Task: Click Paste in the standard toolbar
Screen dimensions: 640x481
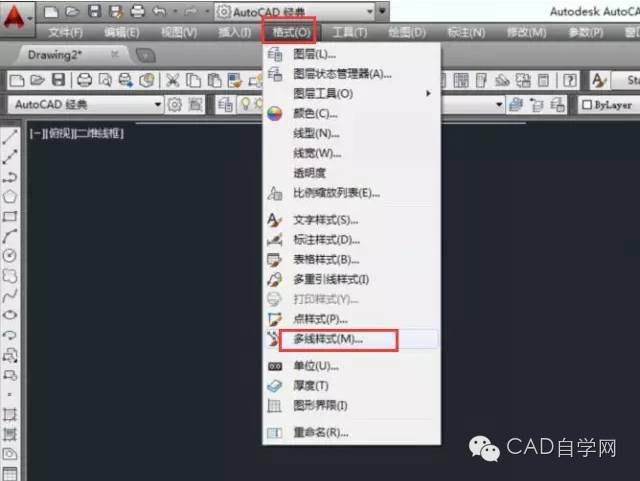Action: (214, 80)
